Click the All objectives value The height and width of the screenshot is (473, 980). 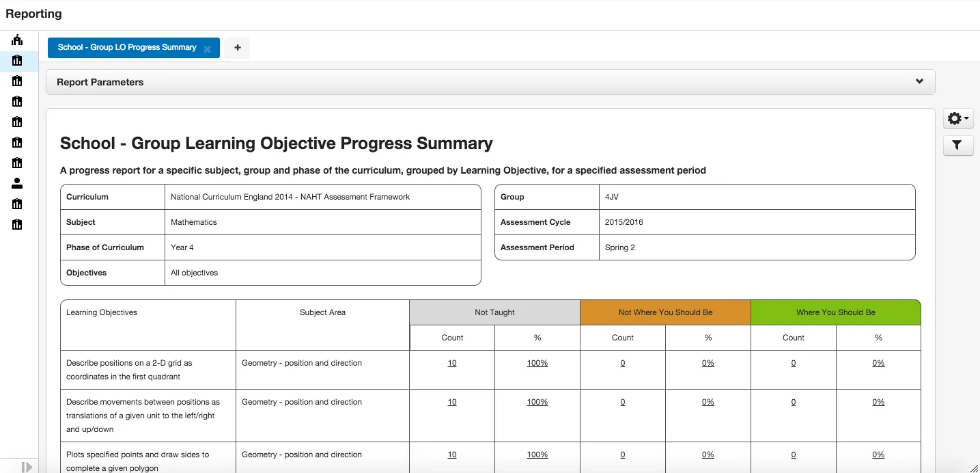pos(195,273)
